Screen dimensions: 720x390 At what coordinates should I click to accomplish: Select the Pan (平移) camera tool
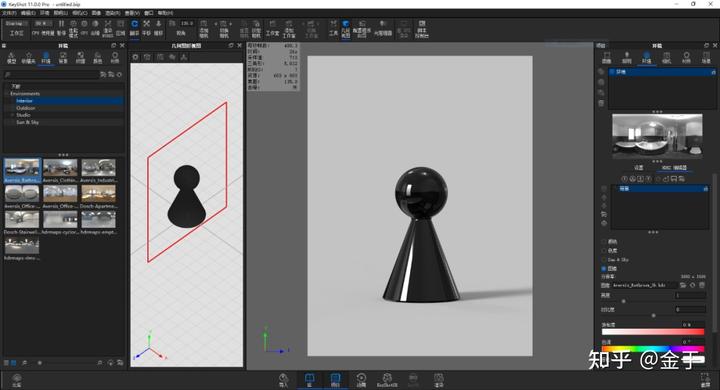pos(146,28)
